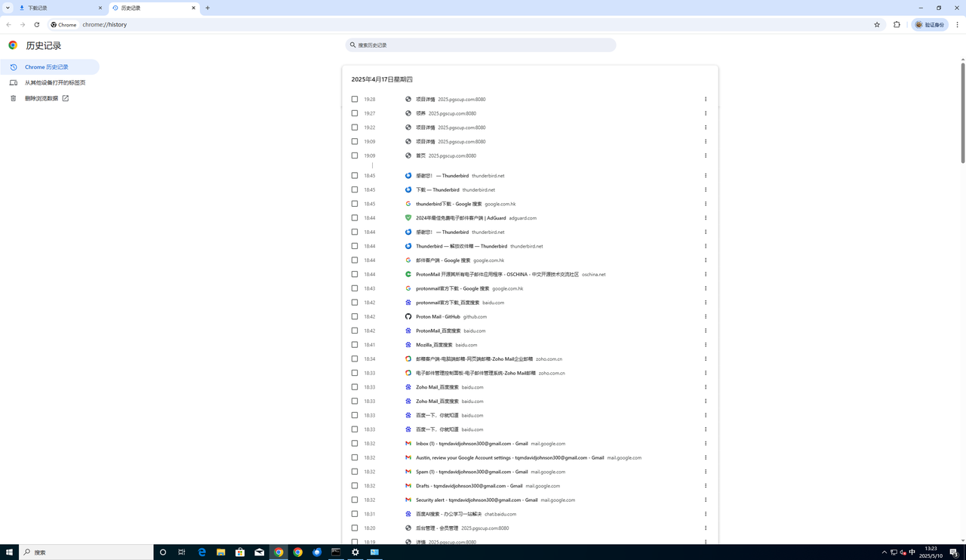Open Microsoft Store from the taskbar
This screenshot has width=966, height=560.
240,552
